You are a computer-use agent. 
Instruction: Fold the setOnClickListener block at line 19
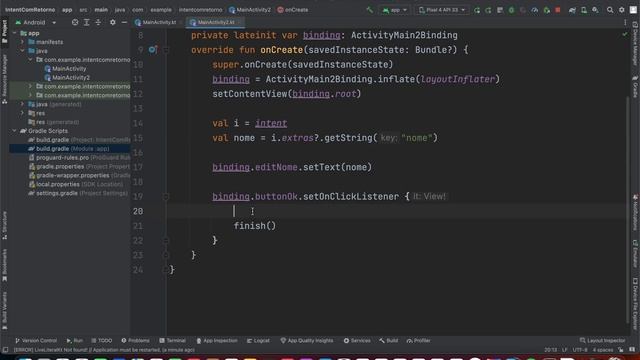[x=166, y=197]
